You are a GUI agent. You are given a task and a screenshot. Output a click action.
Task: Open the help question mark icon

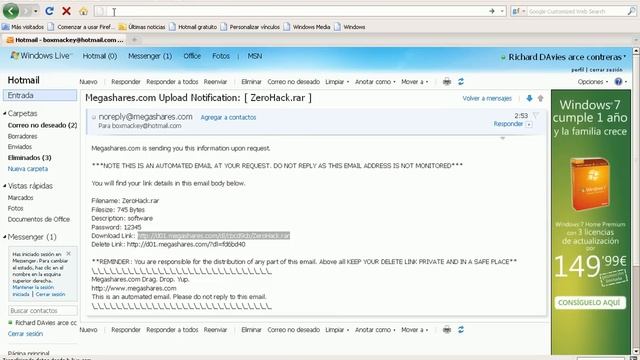[x=618, y=82]
